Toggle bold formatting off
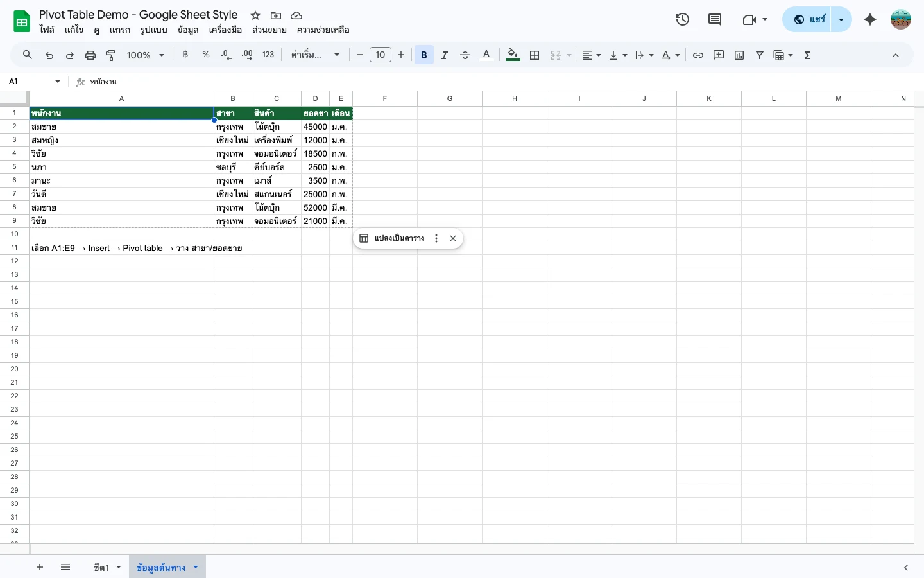This screenshot has height=578, width=924. pyautogui.click(x=424, y=55)
